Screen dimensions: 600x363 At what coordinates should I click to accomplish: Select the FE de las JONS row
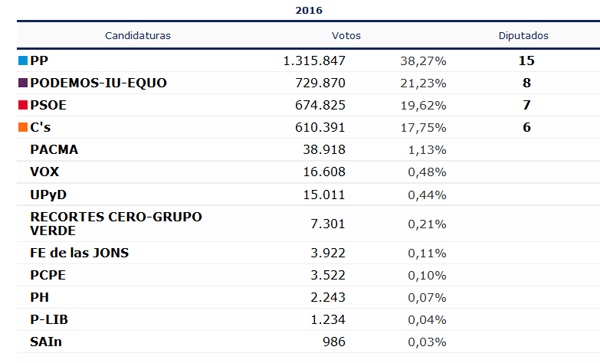tap(308, 252)
